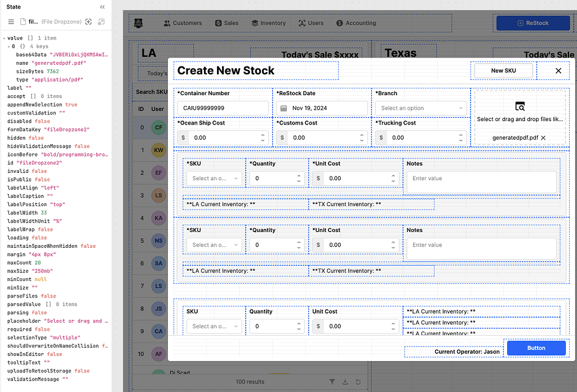Click the refresh icon beside the download icon

click(359, 381)
